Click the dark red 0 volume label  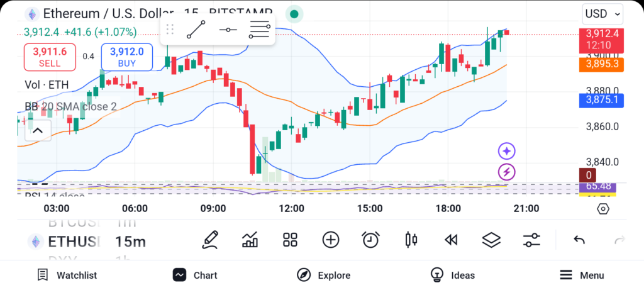[589, 176]
